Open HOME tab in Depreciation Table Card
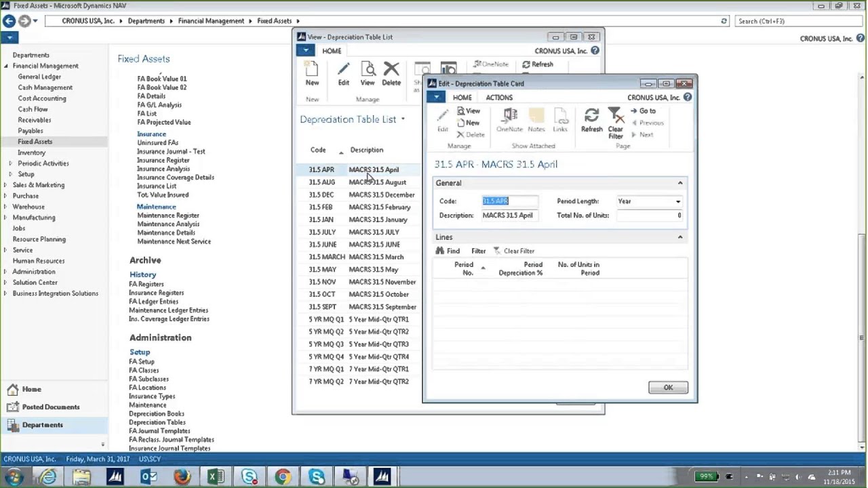The height and width of the screenshot is (488, 868). [x=462, y=98]
